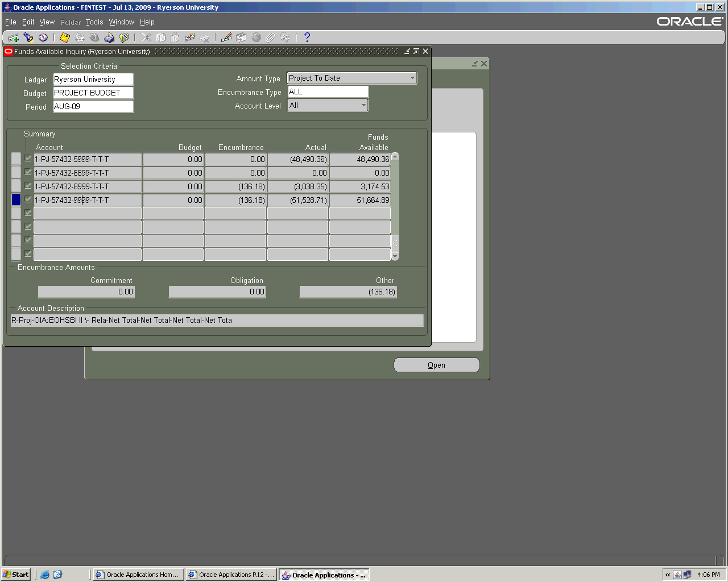Click the Edit Field pencil icon
The height and width of the screenshot is (582, 728).
point(226,38)
